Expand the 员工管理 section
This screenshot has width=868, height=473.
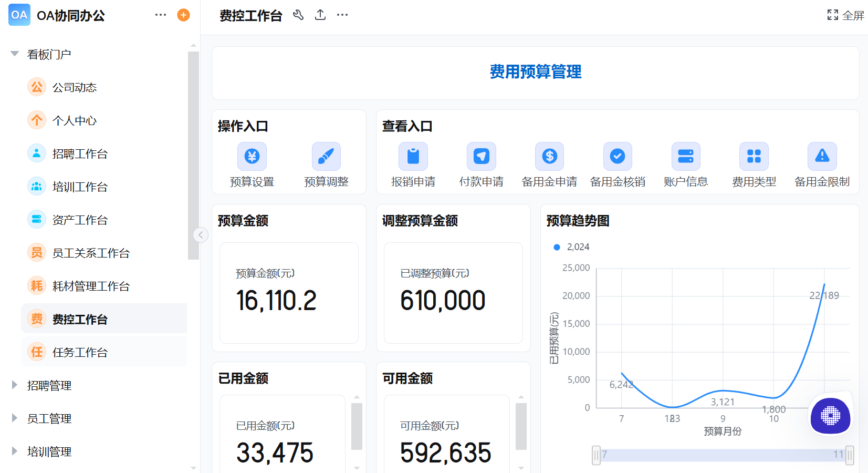pos(49,418)
